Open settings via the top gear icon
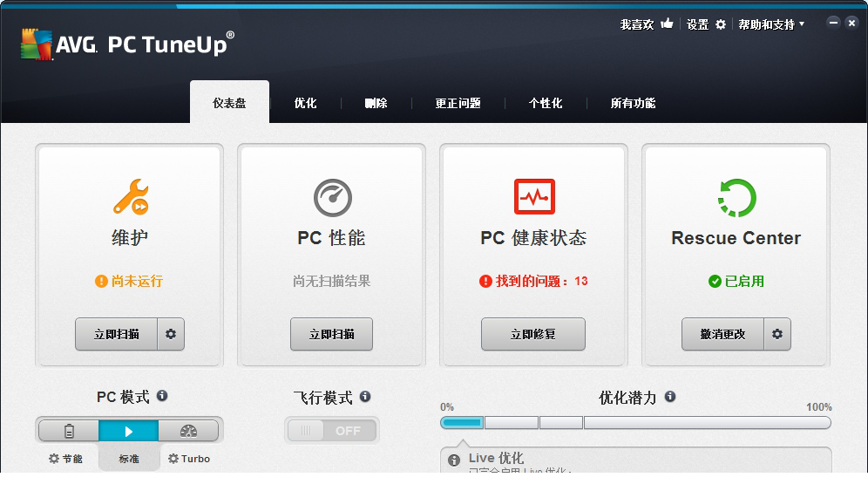Screen dimensions: 868x491 pos(720,24)
